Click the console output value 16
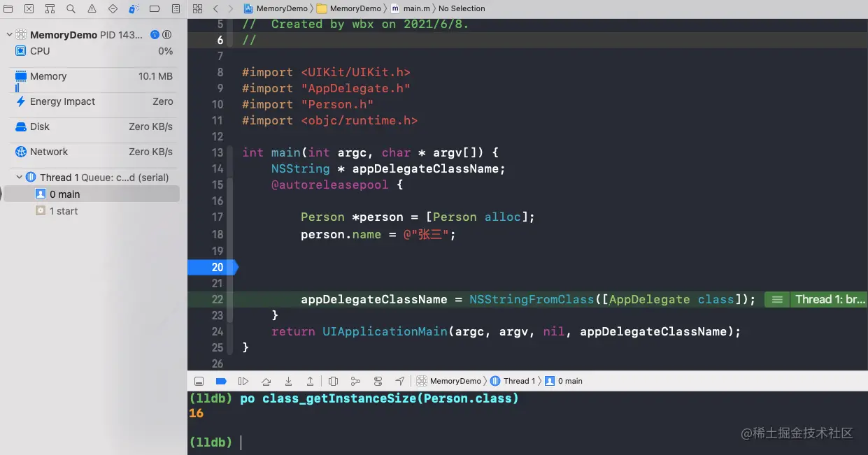The image size is (868, 455). pyautogui.click(x=197, y=413)
